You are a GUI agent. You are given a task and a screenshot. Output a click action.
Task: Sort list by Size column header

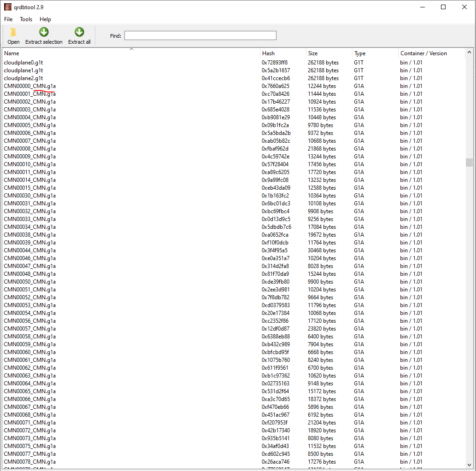click(329, 53)
